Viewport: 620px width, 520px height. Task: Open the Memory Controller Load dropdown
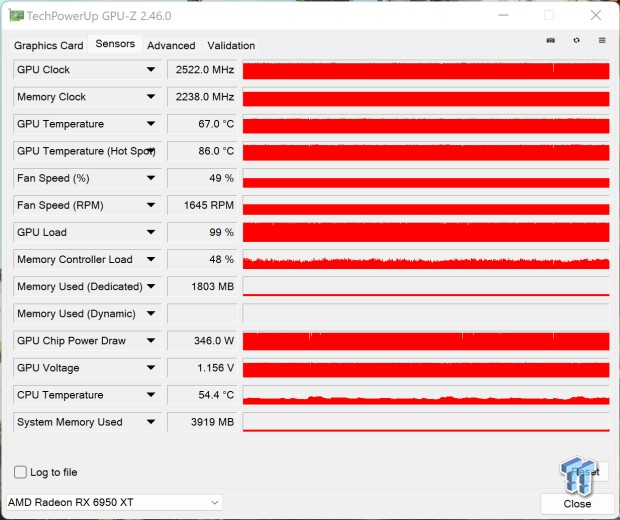coord(151,259)
